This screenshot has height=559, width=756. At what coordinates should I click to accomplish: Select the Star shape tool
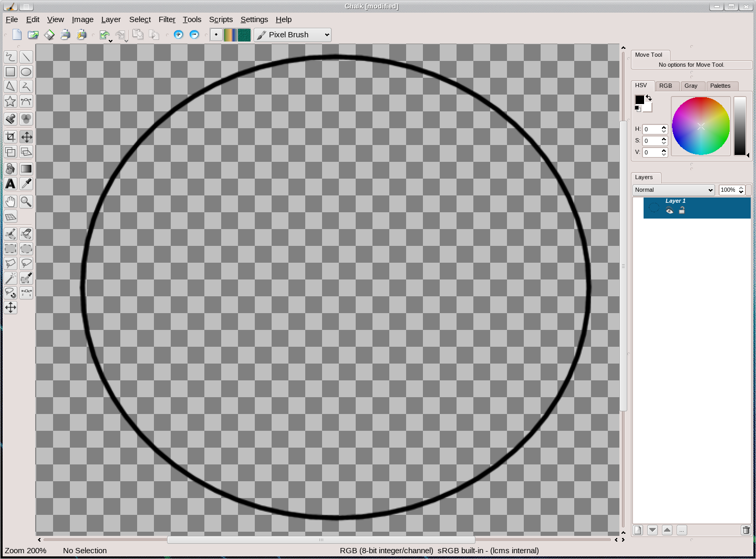tap(11, 101)
